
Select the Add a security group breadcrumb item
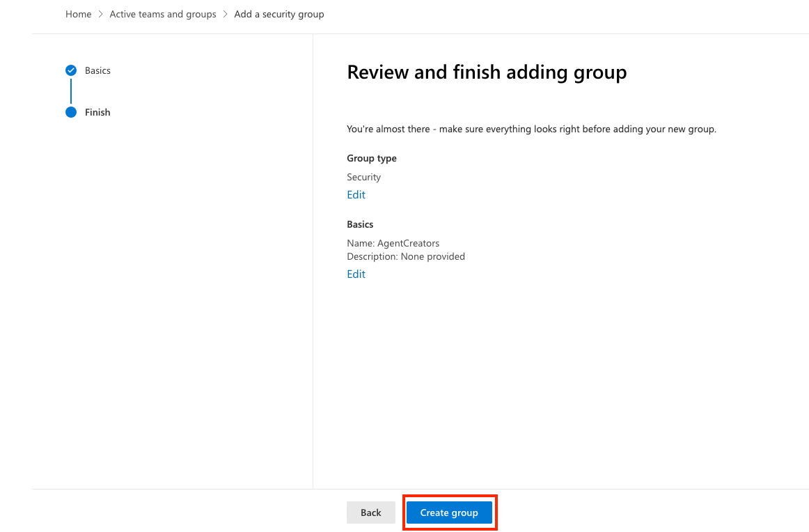(279, 14)
